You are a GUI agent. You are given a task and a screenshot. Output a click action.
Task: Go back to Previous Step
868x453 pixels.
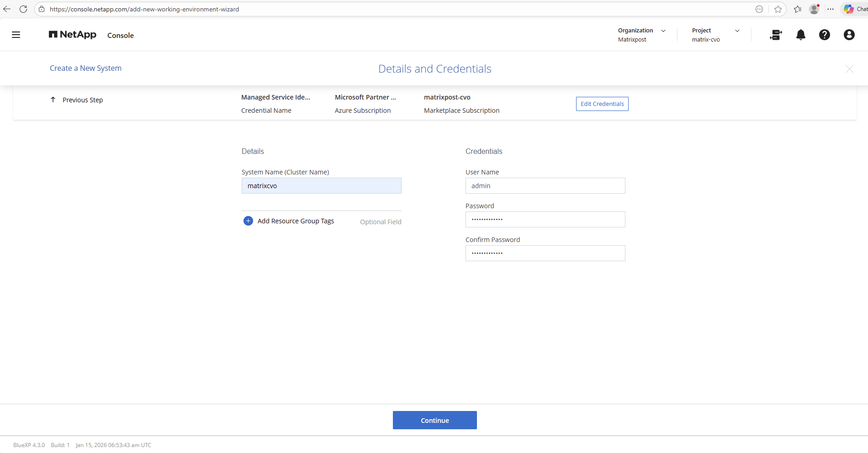tap(77, 100)
